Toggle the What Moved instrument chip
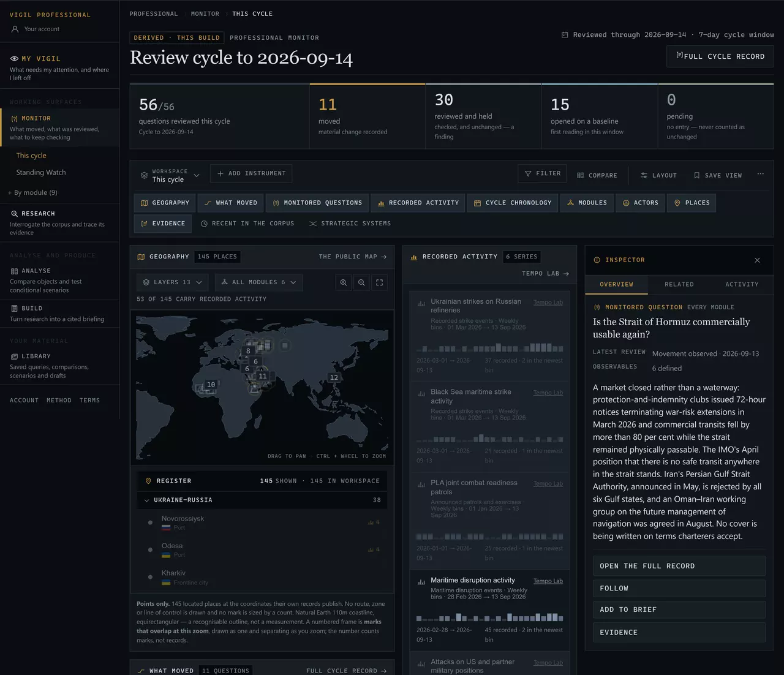The image size is (784, 675). [x=230, y=203]
